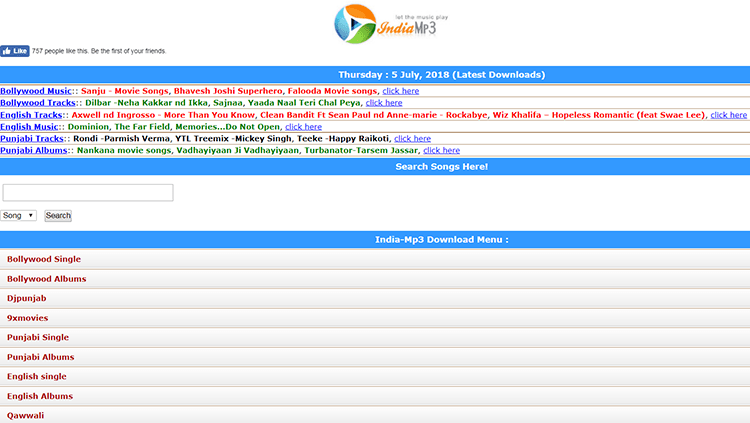
Task: Open English single menu item
Action: 375,377
